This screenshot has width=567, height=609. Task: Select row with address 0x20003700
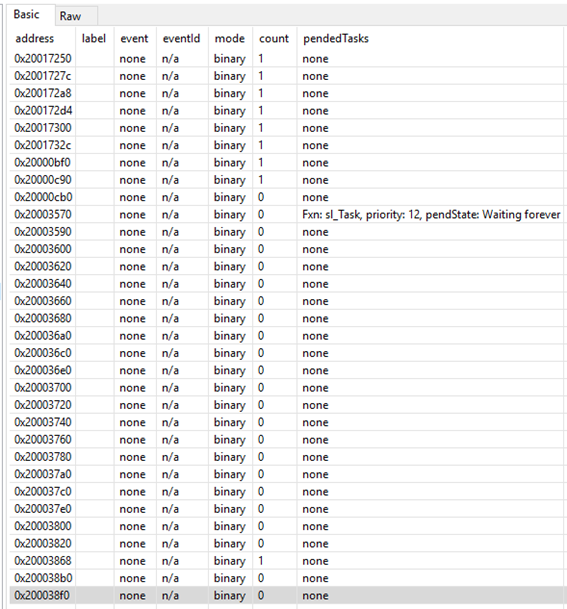(287, 388)
